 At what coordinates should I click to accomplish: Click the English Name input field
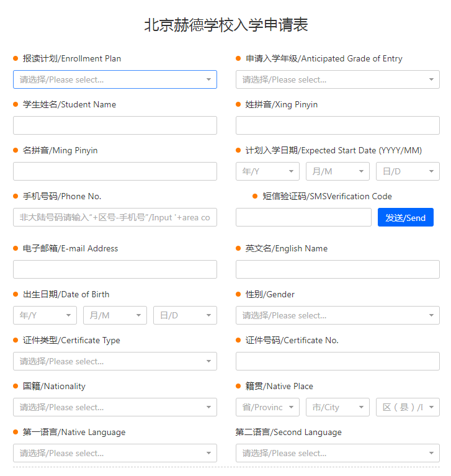(337, 269)
